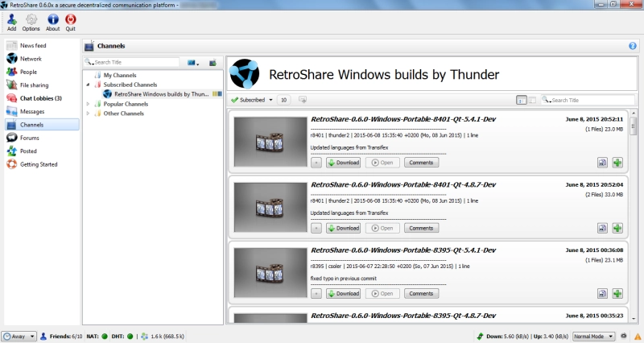Click the Friends status bar icon

pyautogui.click(x=43, y=337)
